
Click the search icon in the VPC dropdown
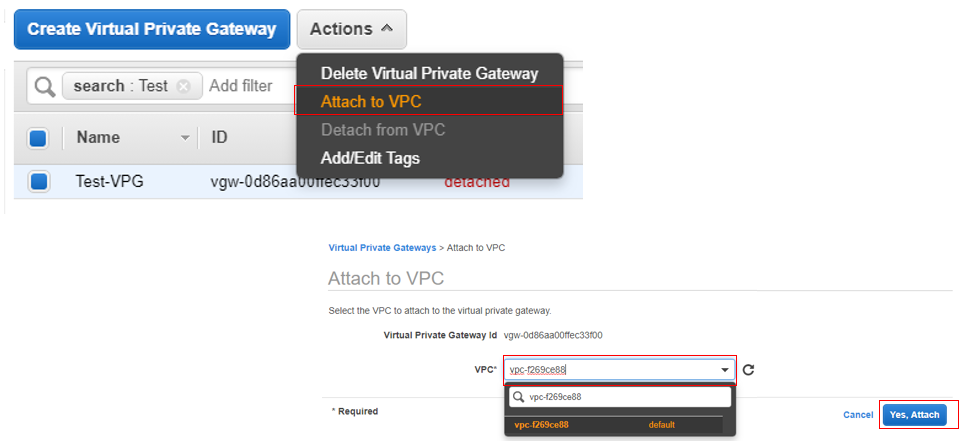coord(518,397)
